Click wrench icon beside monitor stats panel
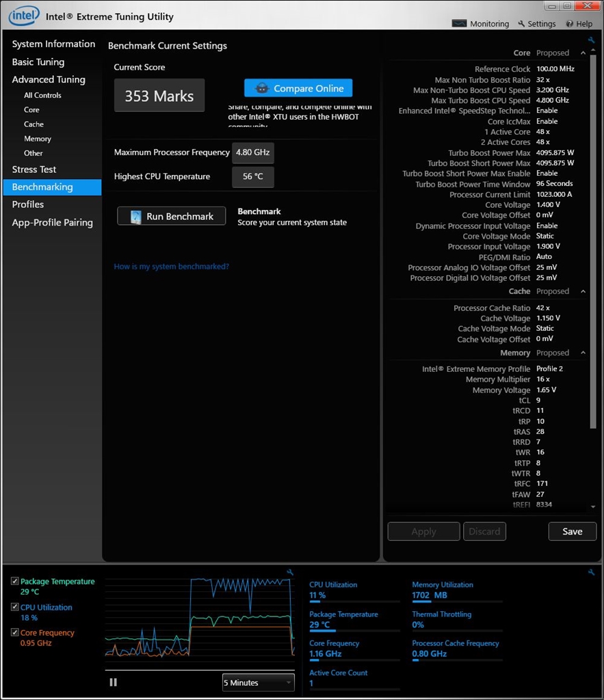The image size is (604, 700). point(592,572)
